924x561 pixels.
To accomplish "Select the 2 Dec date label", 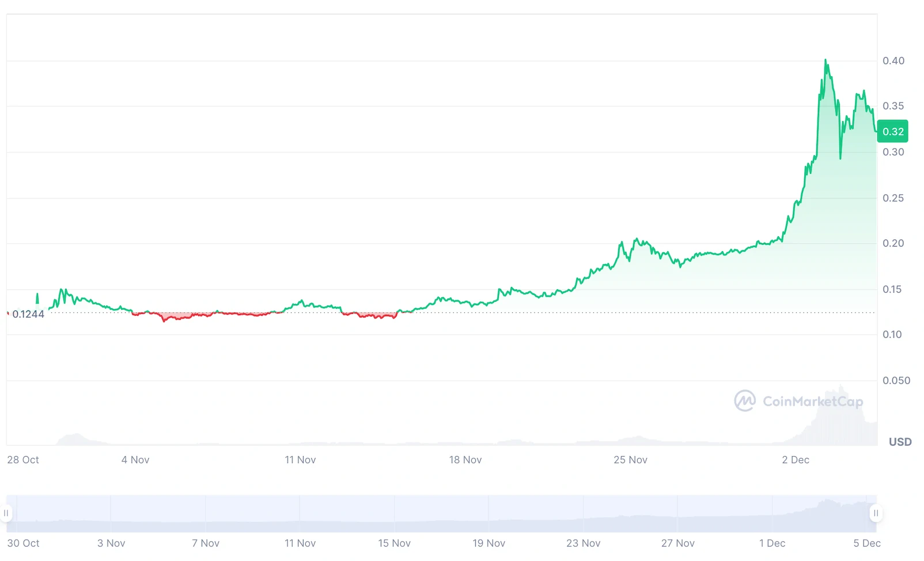I will click(x=796, y=460).
